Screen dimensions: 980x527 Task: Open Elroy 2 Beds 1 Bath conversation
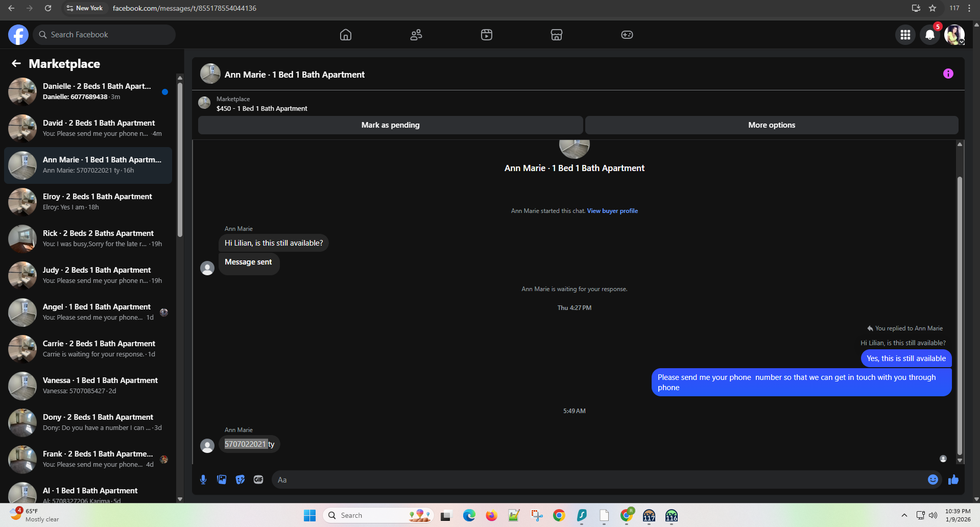[x=88, y=202]
